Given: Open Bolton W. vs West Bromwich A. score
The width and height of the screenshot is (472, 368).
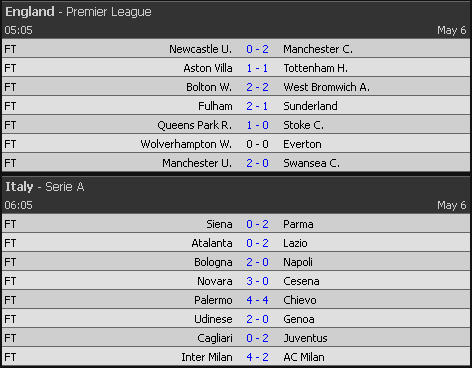Looking at the screenshot, I should (x=257, y=87).
